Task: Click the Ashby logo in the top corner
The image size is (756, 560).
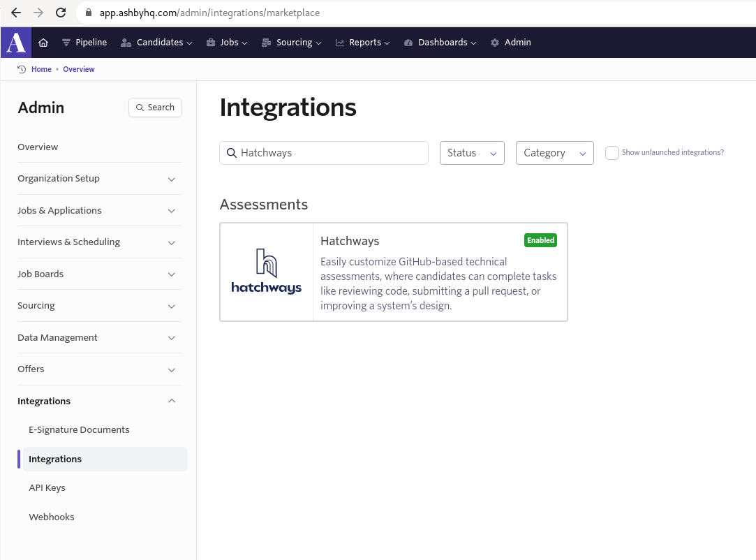Action: click(15, 42)
